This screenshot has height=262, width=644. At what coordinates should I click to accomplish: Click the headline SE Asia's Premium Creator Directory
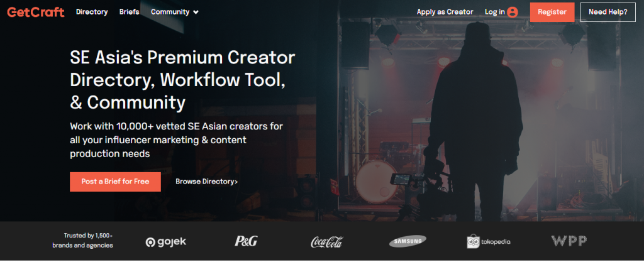182,80
